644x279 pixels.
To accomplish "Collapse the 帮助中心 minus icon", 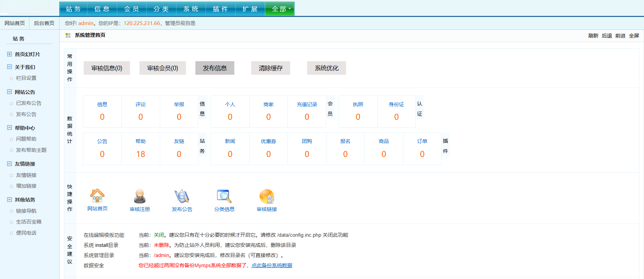I will [x=9, y=128].
